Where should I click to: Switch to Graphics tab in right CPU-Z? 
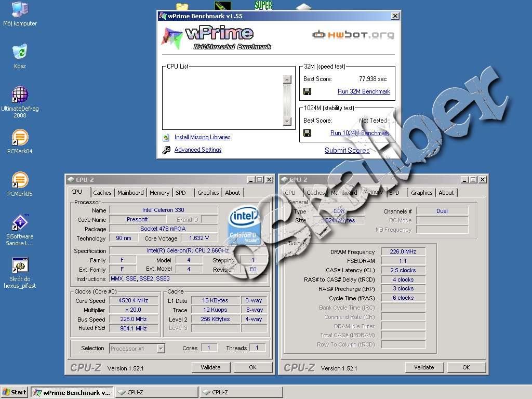tap(422, 193)
